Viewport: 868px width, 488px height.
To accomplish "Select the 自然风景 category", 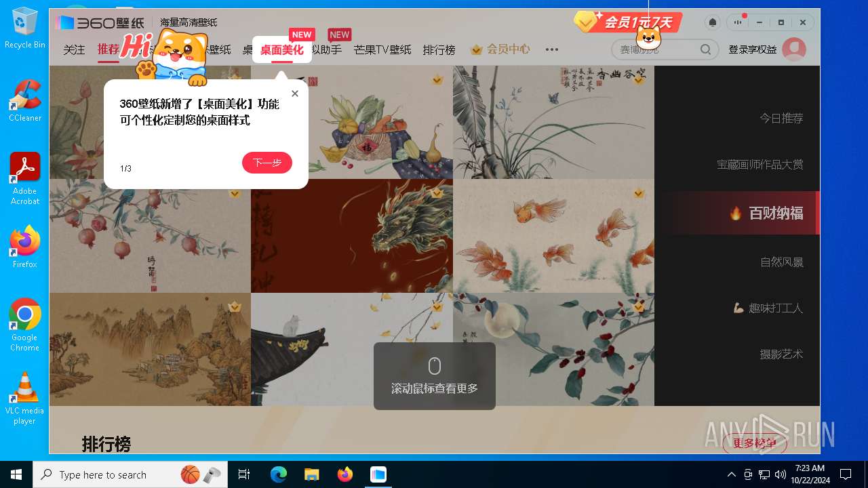I will pos(782,262).
